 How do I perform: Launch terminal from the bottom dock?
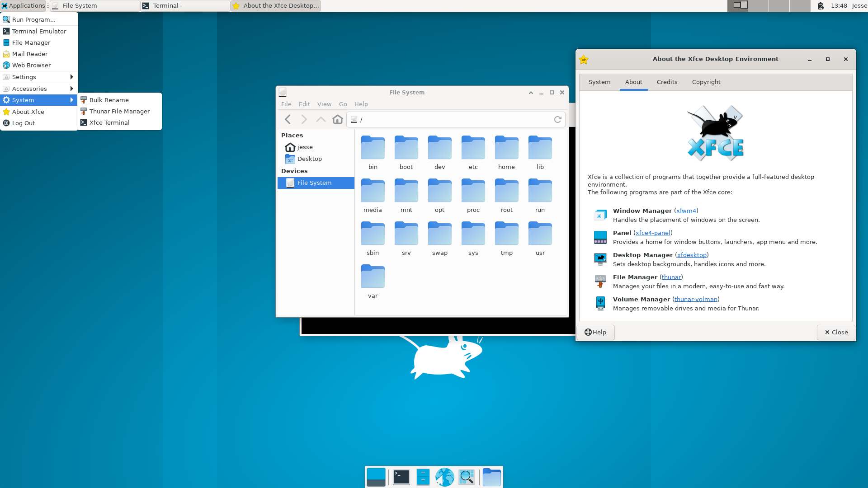[401, 477]
